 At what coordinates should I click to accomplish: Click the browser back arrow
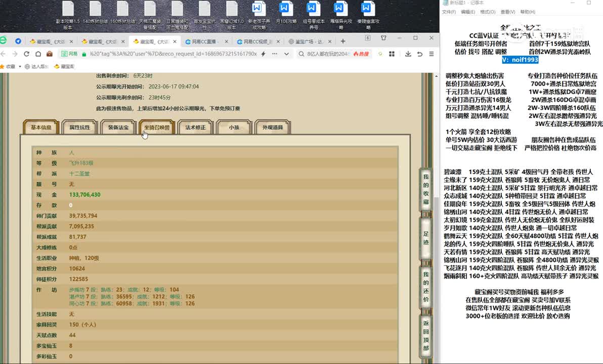tap(4, 54)
